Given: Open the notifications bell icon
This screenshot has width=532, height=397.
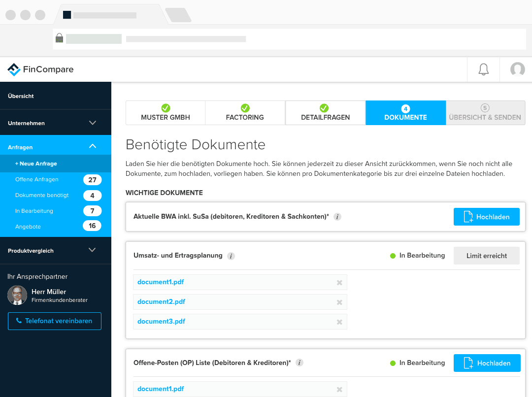Looking at the screenshot, I should (x=483, y=69).
